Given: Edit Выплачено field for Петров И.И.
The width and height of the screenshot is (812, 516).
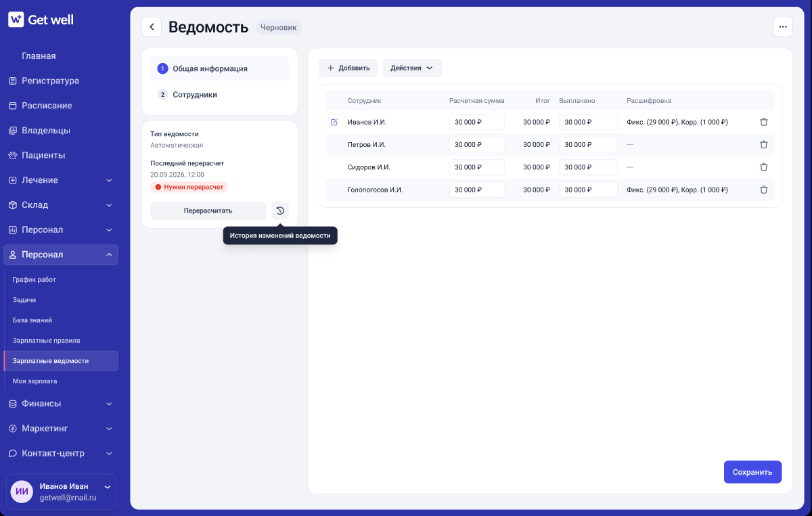Looking at the screenshot, I should [588, 145].
